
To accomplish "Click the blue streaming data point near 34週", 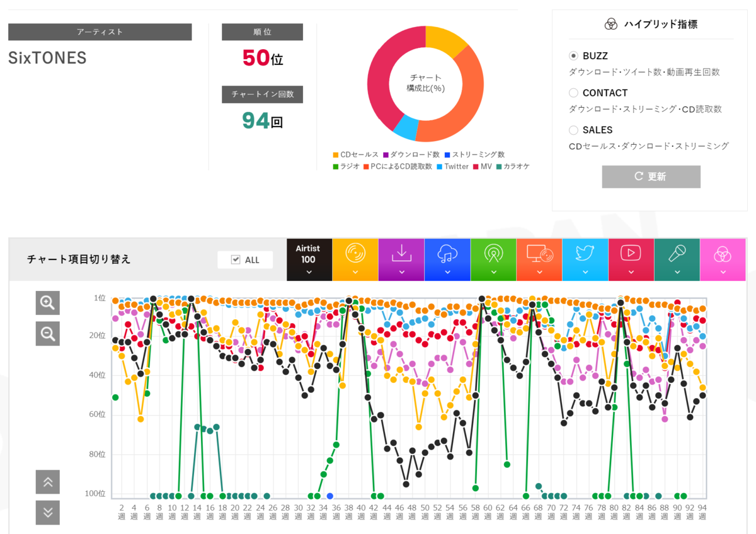I will point(329,496).
